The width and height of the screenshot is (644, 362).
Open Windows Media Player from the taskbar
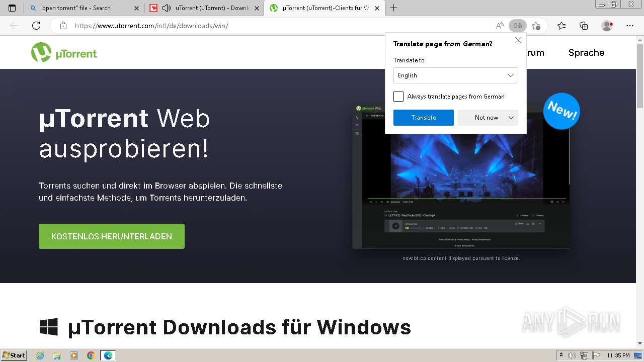[x=74, y=355]
